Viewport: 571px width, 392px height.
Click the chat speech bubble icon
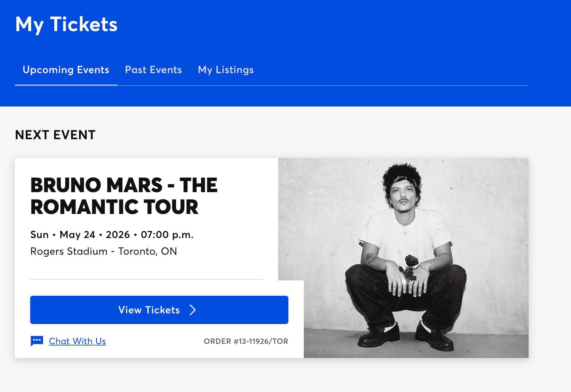37,341
